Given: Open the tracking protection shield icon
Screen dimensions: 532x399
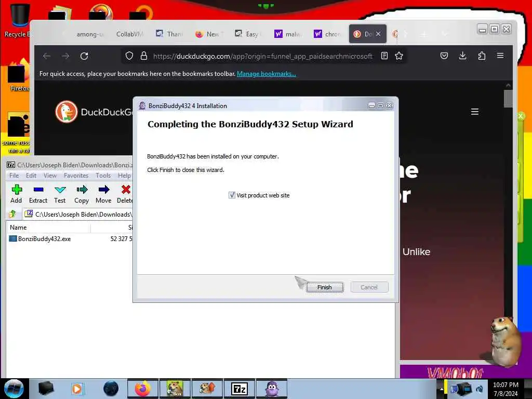Looking at the screenshot, I should click(x=129, y=56).
